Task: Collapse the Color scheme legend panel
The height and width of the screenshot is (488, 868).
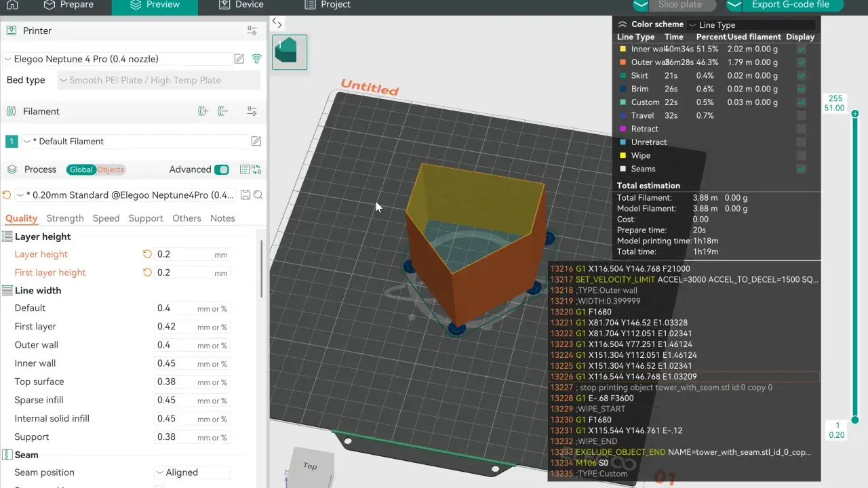Action: tap(622, 24)
